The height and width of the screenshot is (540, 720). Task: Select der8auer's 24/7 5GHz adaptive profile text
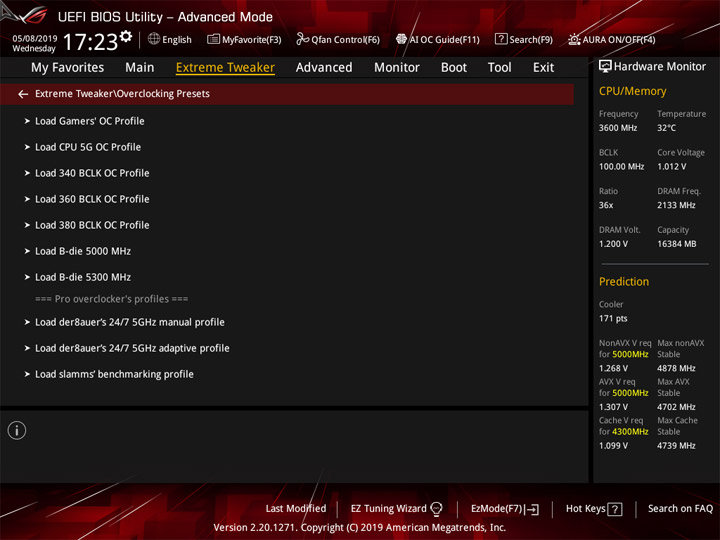tap(132, 349)
